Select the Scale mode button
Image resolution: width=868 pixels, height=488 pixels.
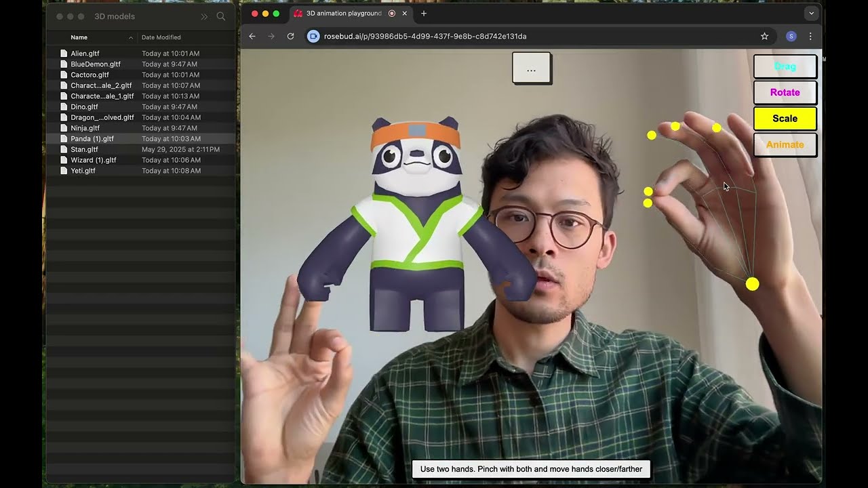(785, 119)
